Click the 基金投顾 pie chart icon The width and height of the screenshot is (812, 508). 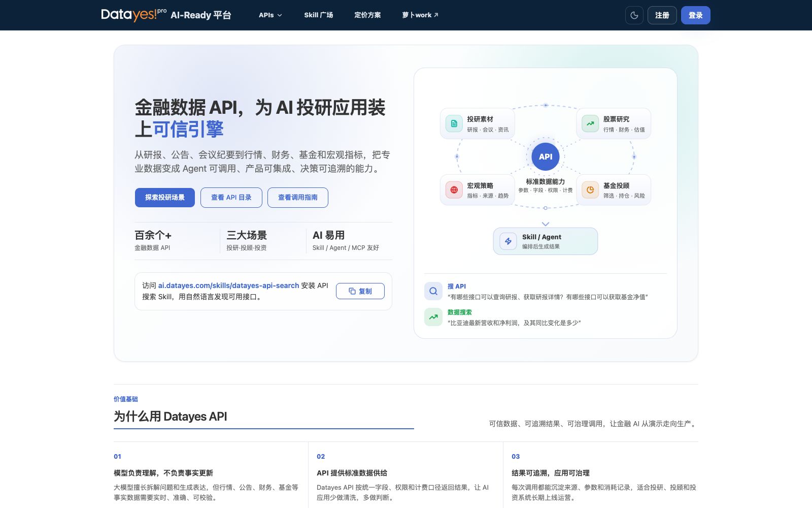590,190
